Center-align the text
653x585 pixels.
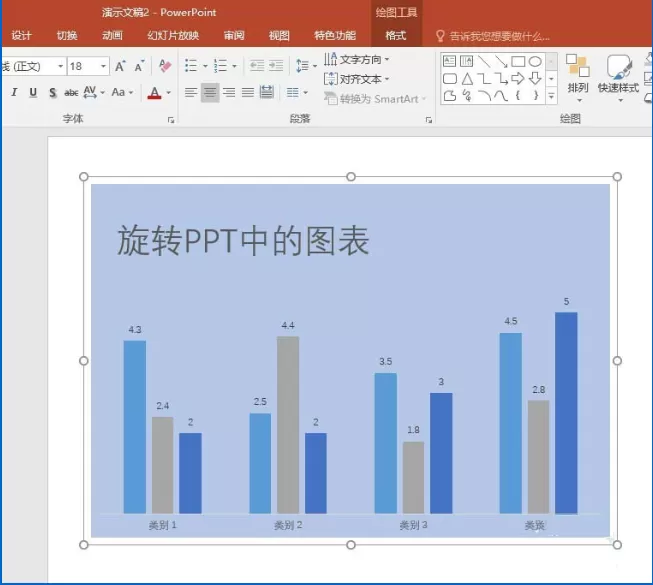click(210, 92)
